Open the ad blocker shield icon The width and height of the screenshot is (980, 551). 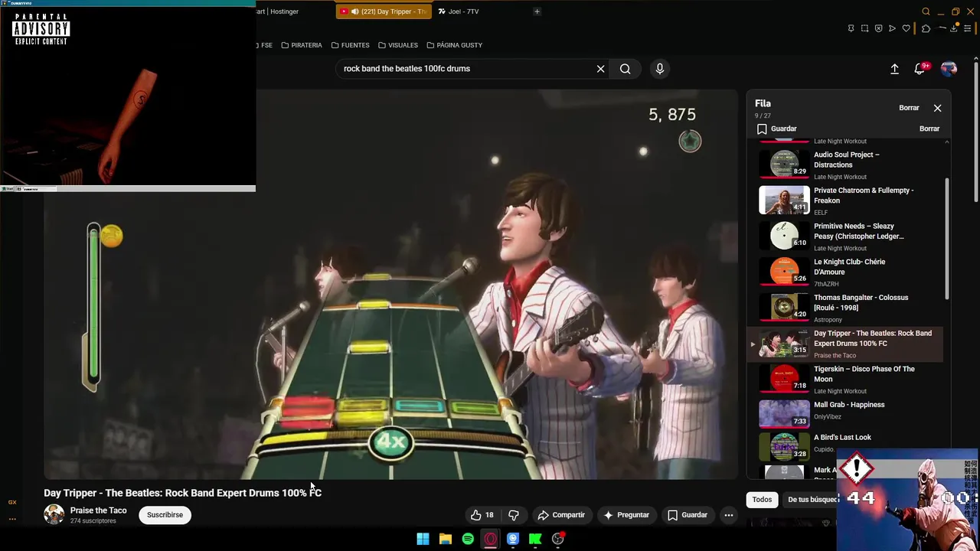click(878, 28)
